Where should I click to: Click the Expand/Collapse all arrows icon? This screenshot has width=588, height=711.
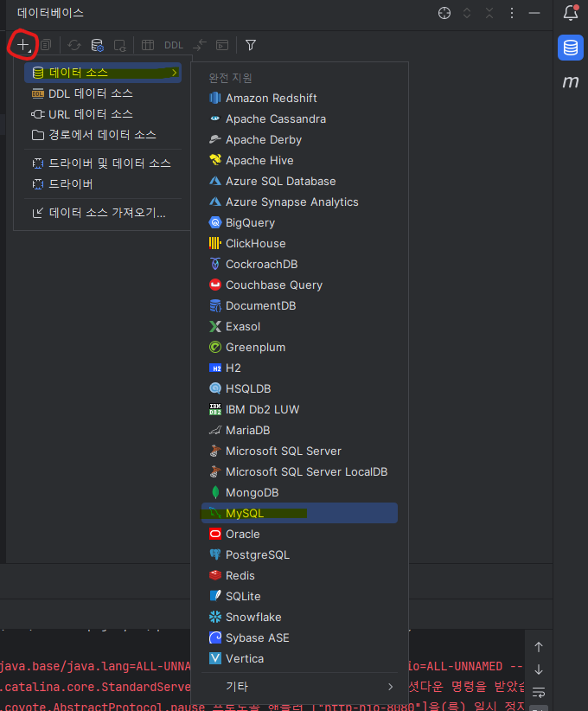[467, 13]
